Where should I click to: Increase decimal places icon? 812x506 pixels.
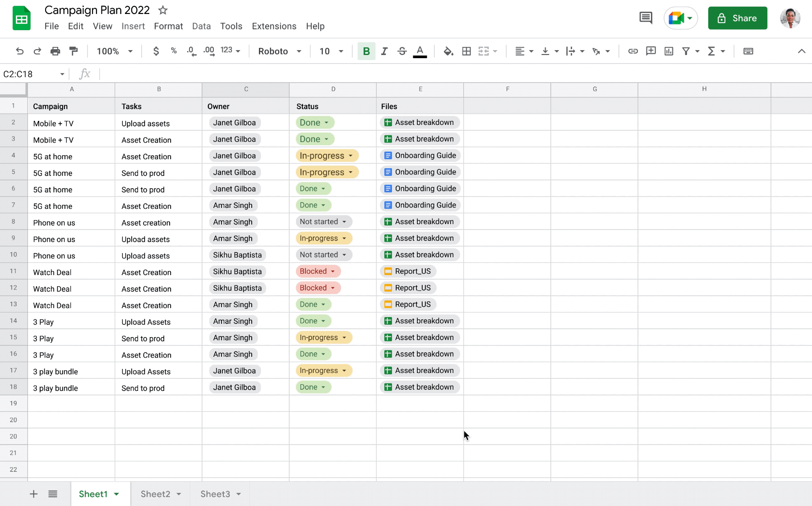(x=209, y=51)
